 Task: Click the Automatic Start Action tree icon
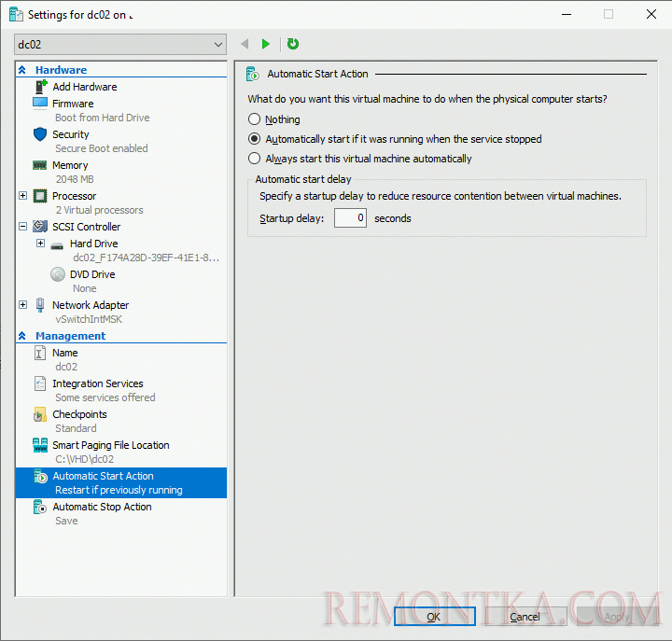pyautogui.click(x=40, y=476)
